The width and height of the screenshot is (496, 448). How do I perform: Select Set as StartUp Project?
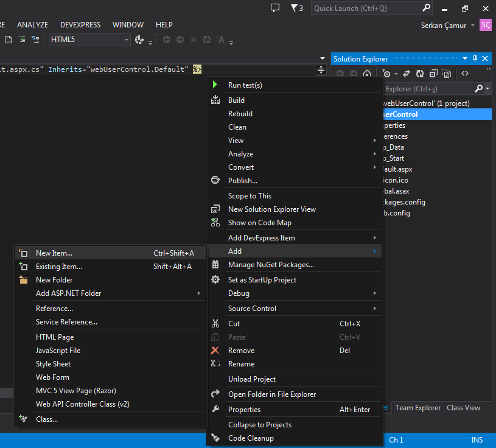294,280
